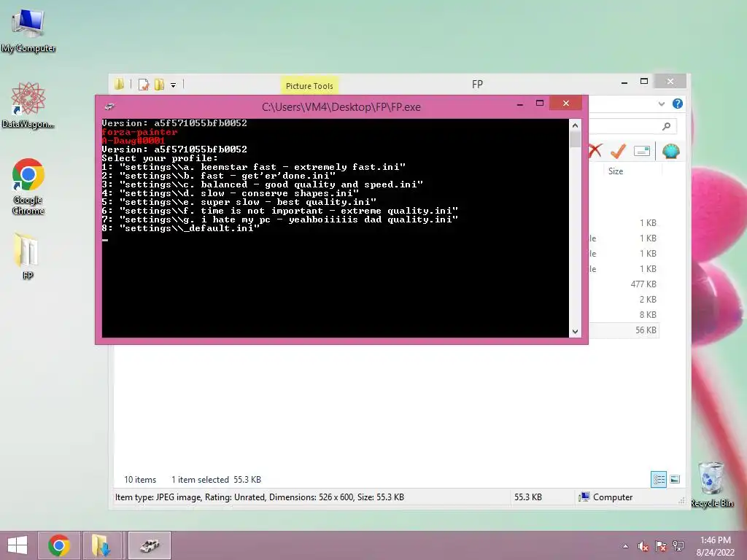The height and width of the screenshot is (560, 747).
Task: Close the FP.exe console window
Action: tap(565, 104)
